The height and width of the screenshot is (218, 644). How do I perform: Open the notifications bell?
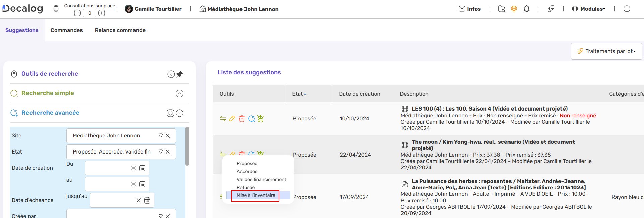click(x=527, y=9)
